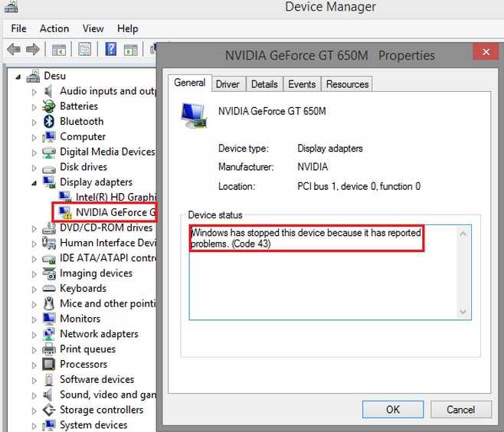Switch to the Driver tab
Screen dimensions: 504x432
pos(227,84)
